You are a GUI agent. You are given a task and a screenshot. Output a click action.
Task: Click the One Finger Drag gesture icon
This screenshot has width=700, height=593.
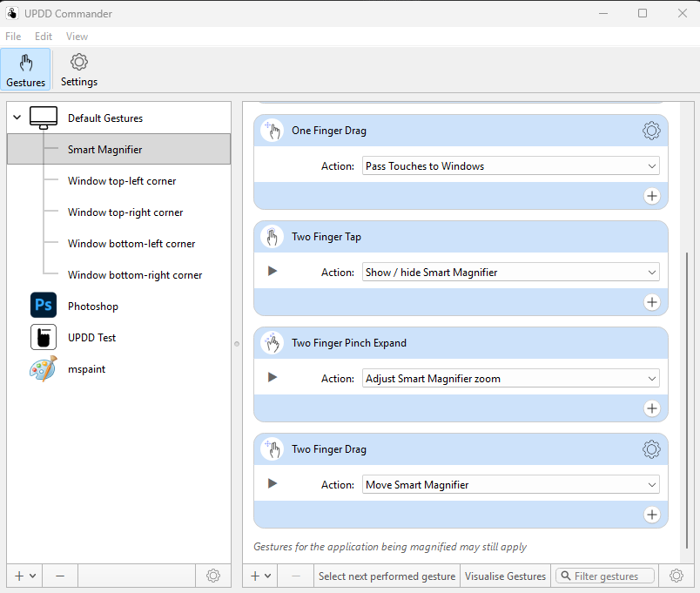click(x=272, y=131)
